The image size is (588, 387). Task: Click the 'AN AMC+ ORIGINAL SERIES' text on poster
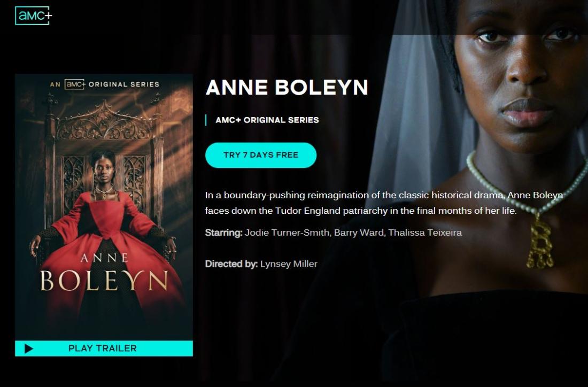[105, 84]
